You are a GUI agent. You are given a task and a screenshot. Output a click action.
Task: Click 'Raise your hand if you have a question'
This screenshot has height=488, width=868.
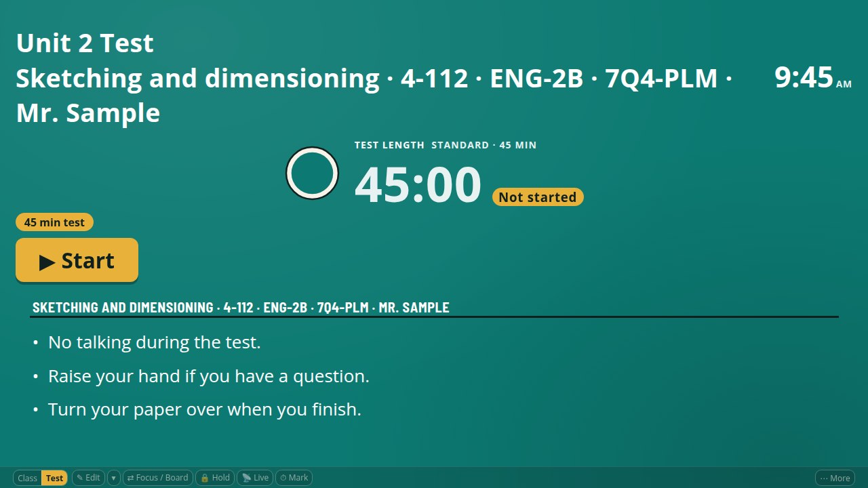coord(209,376)
